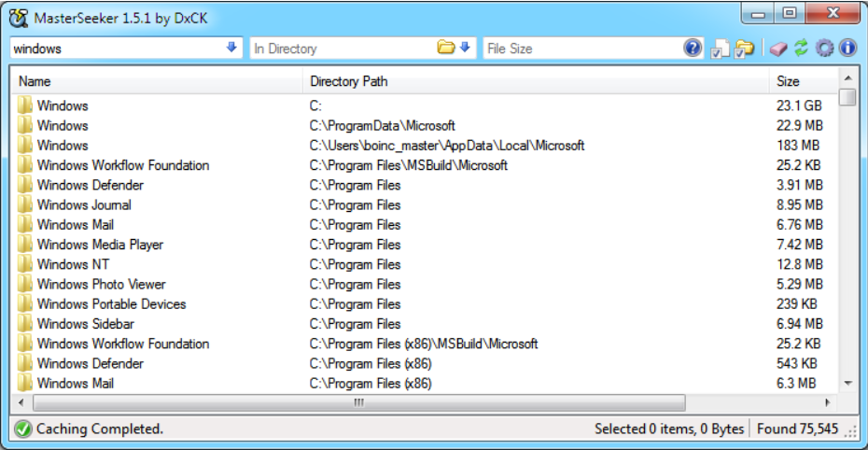Select the Windows Media Player row
The image size is (868, 450).
point(100,245)
